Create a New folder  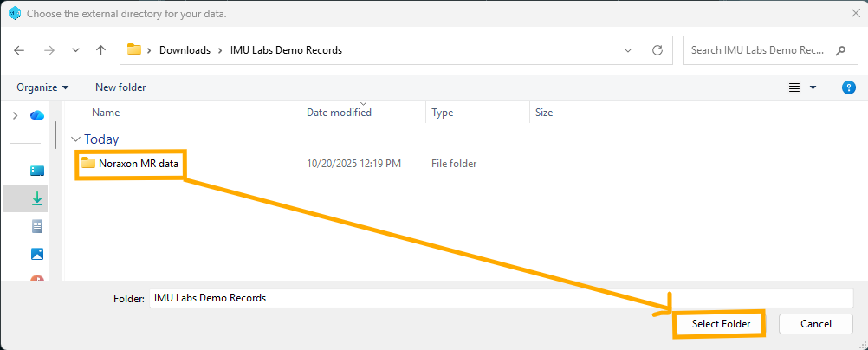[x=120, y=87]
